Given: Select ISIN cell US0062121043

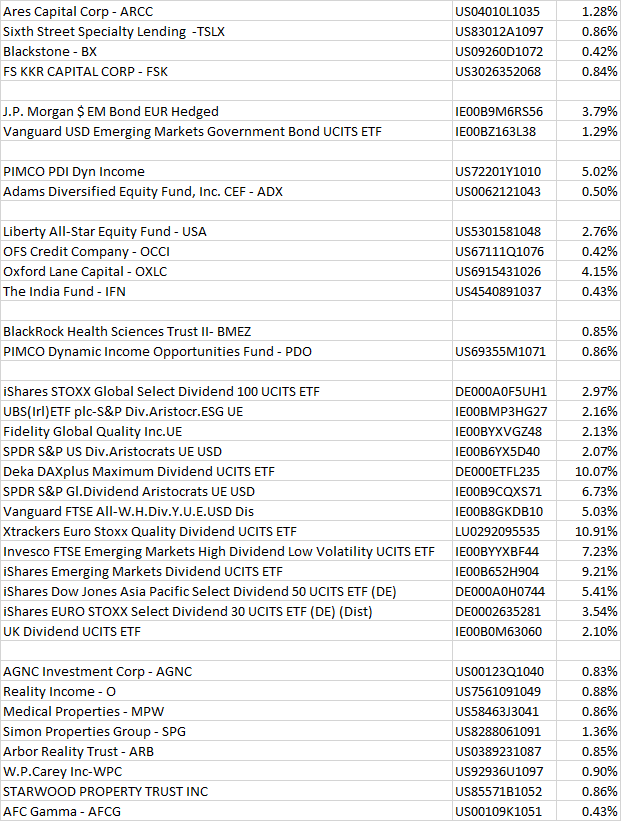Looking at the screenshot, I should tap(498, 191).
